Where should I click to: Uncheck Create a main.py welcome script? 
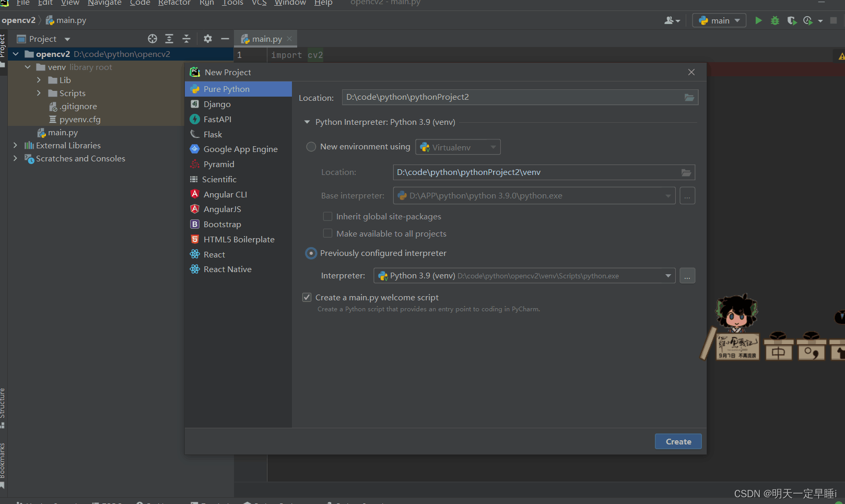[307, 297]
